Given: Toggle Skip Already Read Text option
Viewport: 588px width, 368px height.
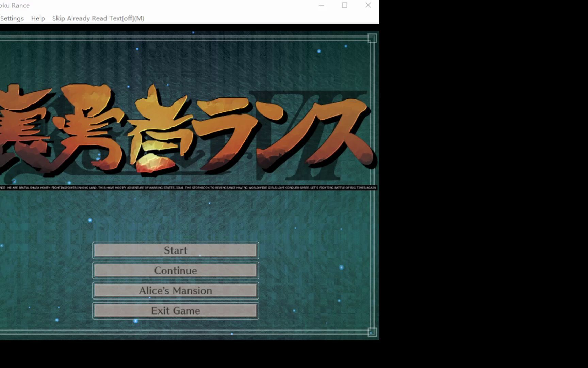Looking at the screenshot, I should point(98,18).
